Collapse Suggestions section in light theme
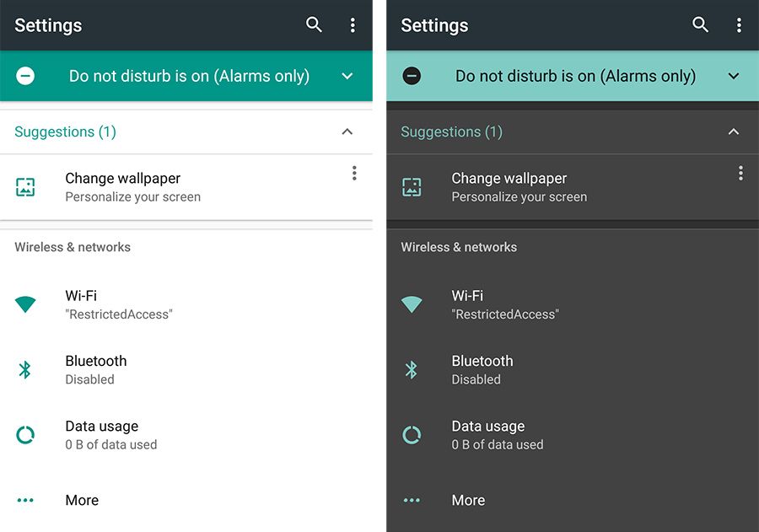Viewport: 759px width, 532px height. pyautogui.click(x=347, y=132)
